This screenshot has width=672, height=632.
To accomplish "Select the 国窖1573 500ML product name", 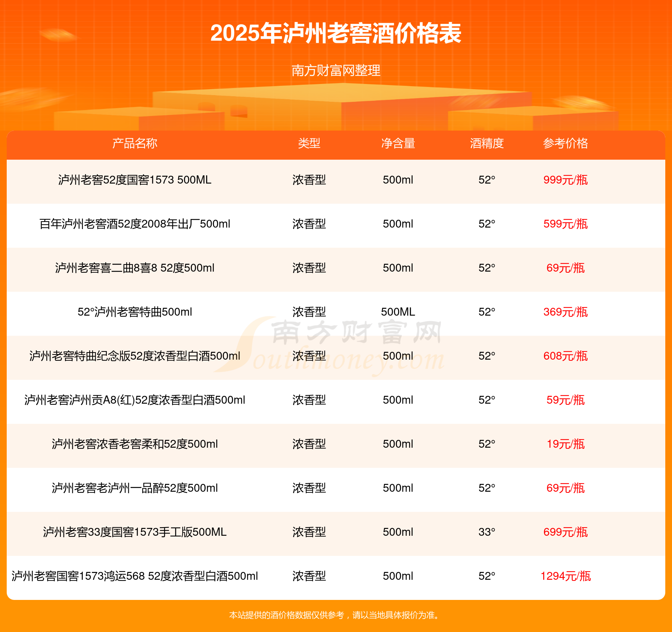I will tap(135, 180).
